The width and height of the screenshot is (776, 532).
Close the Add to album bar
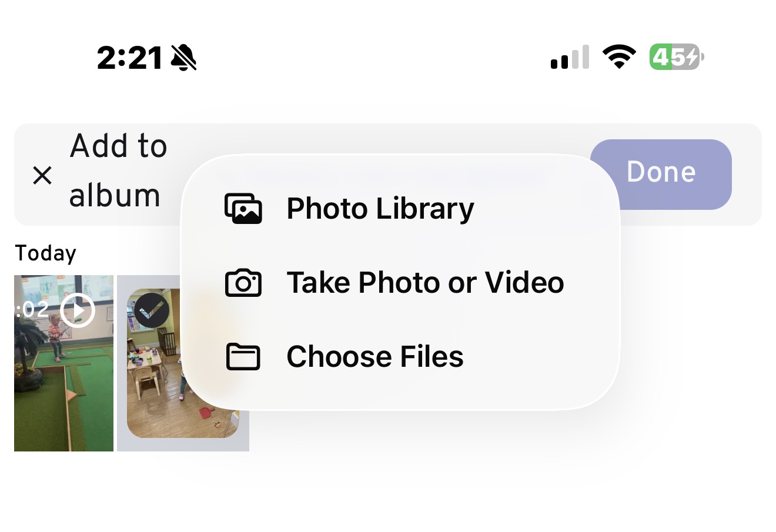[42, 175]
